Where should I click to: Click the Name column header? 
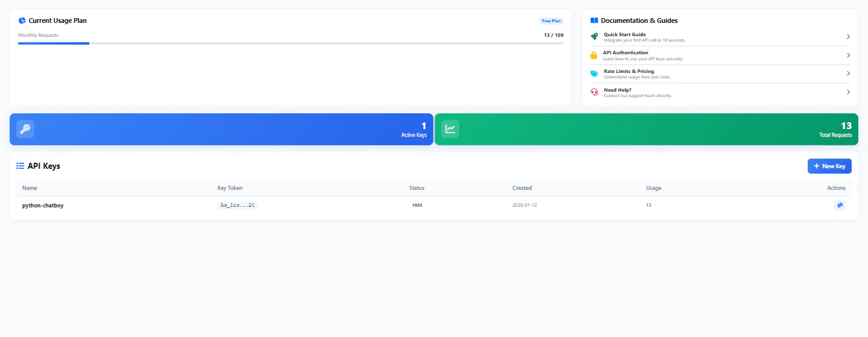(x=30, y=188)
